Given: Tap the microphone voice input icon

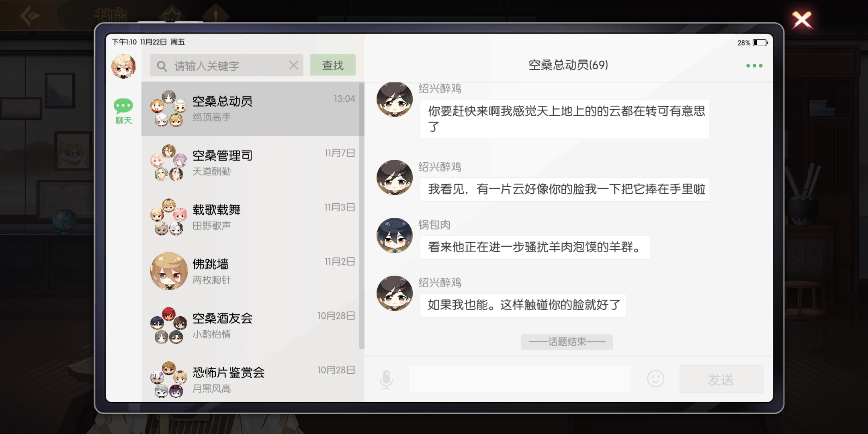Looking at the screenshot, I should (x=386, y=379).
